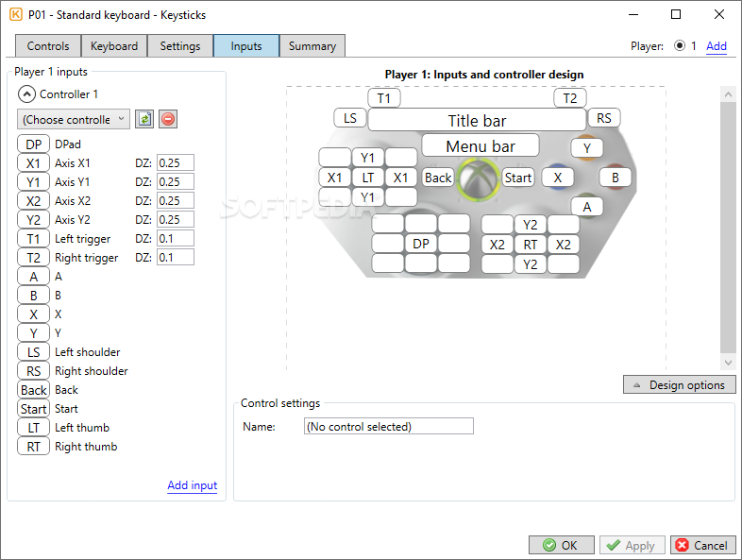Open the Choose controller dropdown
Image resolution: width=742 pixels, height=560 pixels.
pos(74,119)
